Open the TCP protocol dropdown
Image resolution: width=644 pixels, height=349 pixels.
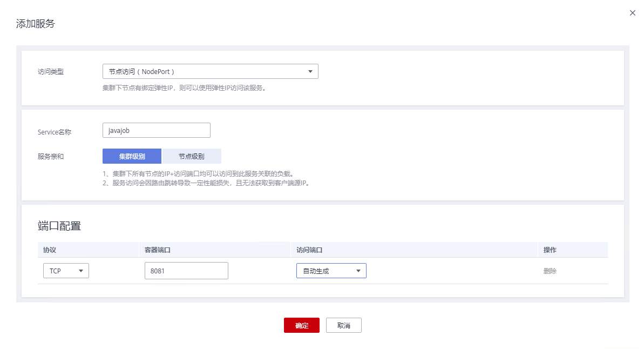66,271
